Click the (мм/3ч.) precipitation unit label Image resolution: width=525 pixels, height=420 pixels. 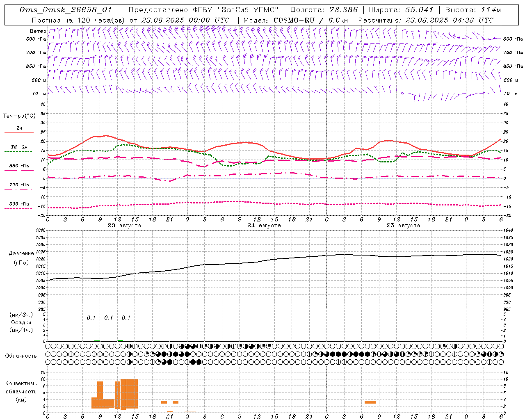point(21,315)
